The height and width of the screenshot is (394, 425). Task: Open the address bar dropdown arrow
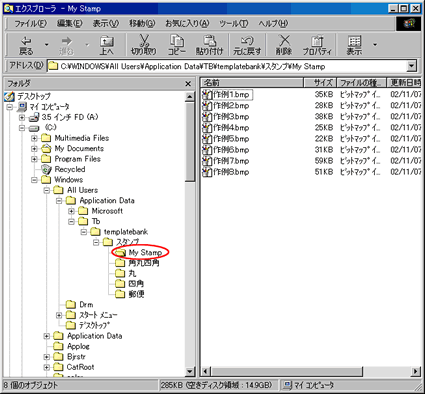[x=412, y=66]
